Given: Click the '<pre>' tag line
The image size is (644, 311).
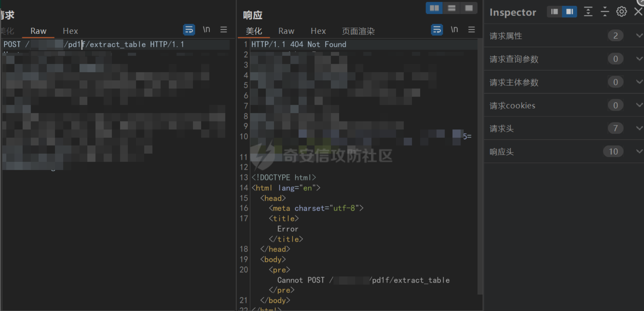Looking at the screenshot, I should [x=279, y=270].
